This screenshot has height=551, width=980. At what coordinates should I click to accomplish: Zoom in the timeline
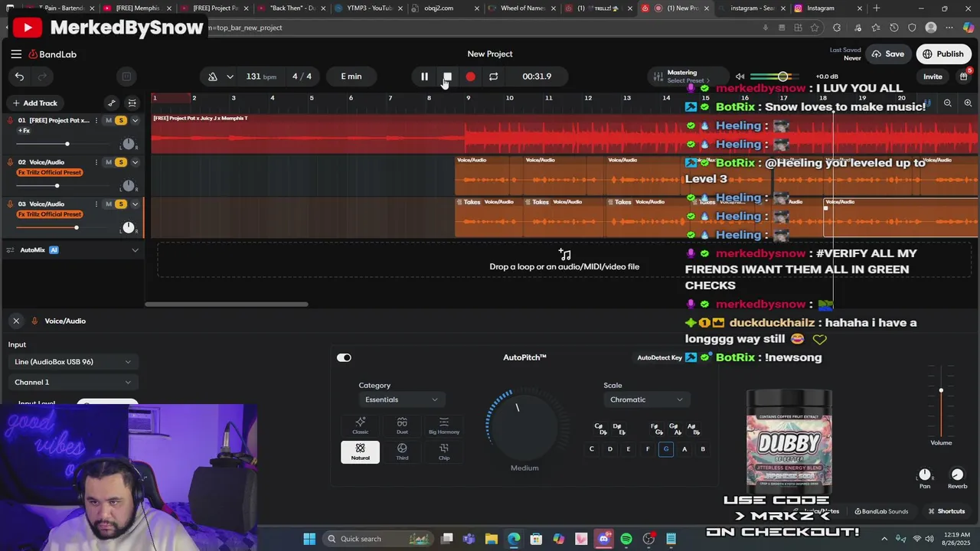[x=968, y=103]
